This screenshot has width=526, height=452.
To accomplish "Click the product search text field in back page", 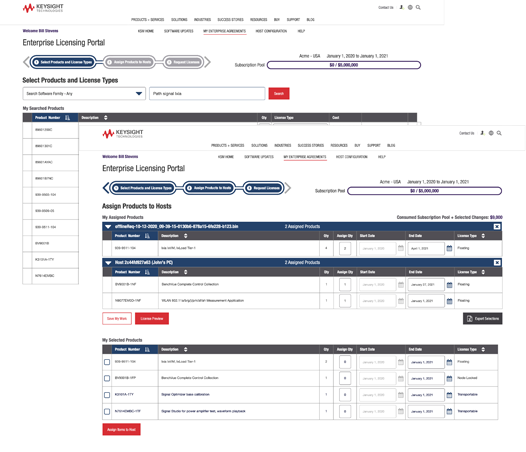I will pos(207,93).
